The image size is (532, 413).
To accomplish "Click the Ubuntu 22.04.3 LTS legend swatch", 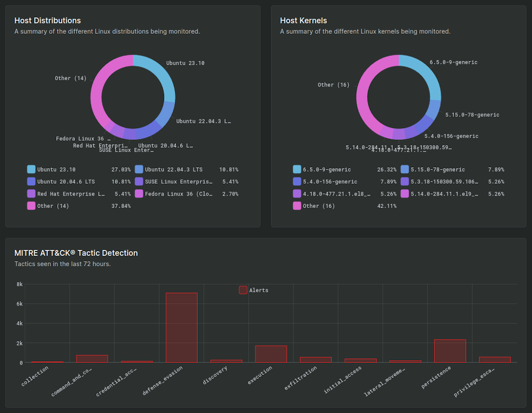I will pos(139,169).
